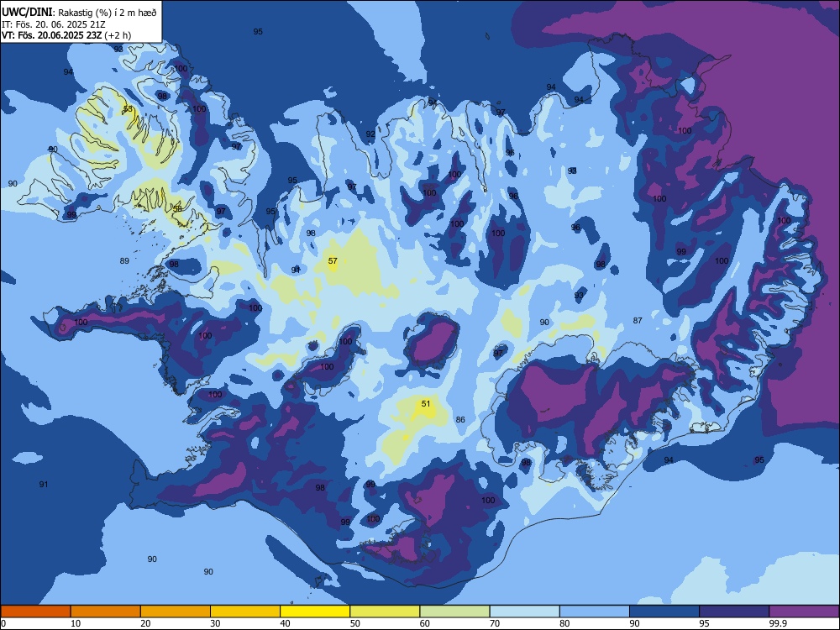Click the "89" humidity value on the map

[x=124, y=261]
